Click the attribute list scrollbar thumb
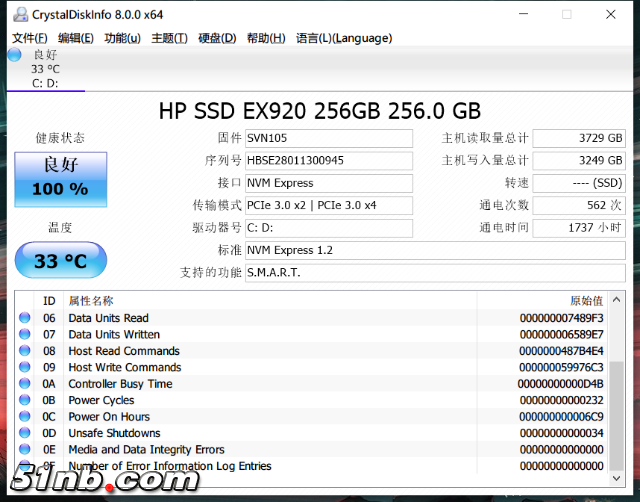Image resolution: width=640 pixels, height=502 pixels. (x=616, y=416)
